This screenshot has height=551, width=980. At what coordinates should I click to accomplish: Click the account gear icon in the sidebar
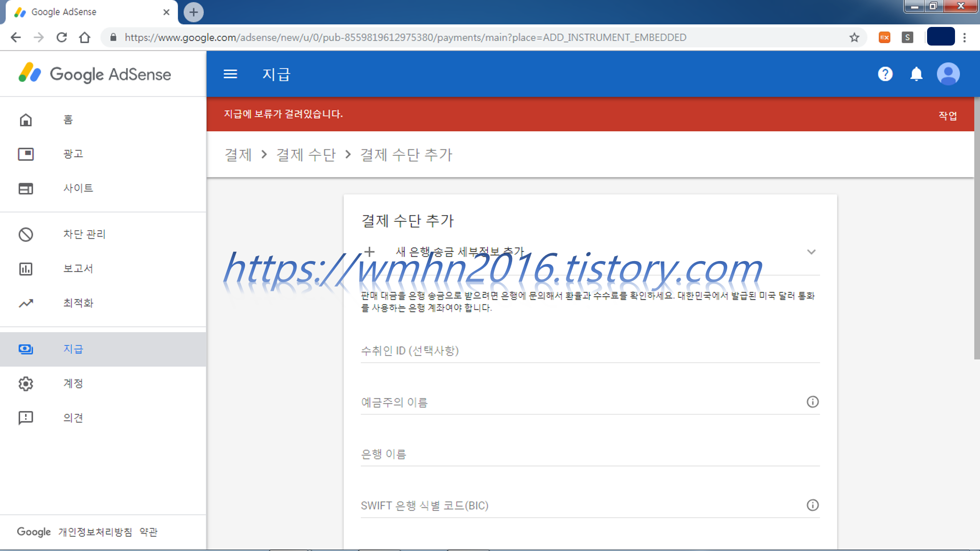pyautogui.click(x=25, y=383)
